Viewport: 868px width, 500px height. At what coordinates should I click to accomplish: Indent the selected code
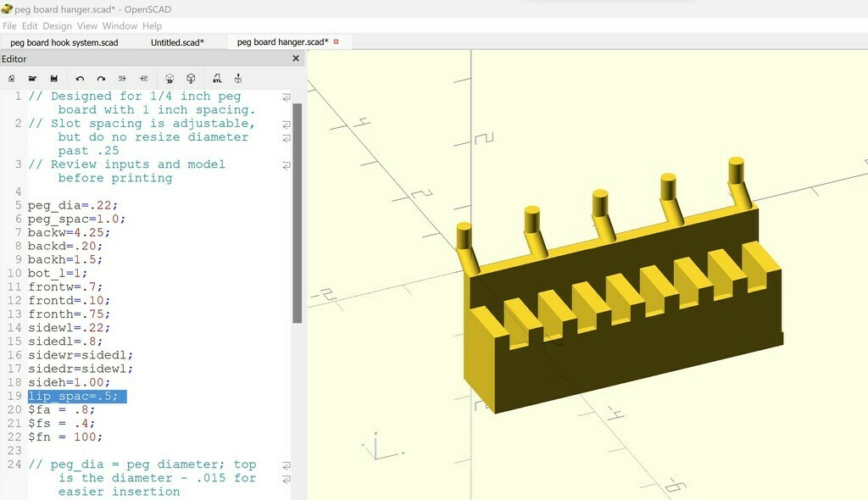tap(144, 78)
